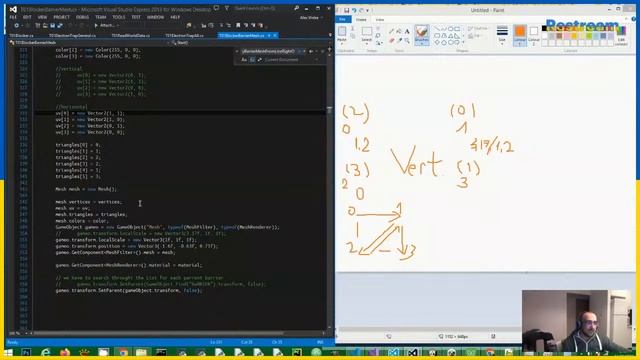Choose the triangle shape in Shapes gallery

point(451,36)
